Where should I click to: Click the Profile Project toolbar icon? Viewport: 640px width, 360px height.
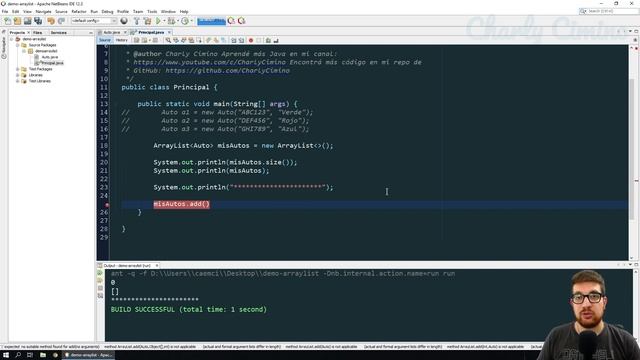tap(185, 21)
